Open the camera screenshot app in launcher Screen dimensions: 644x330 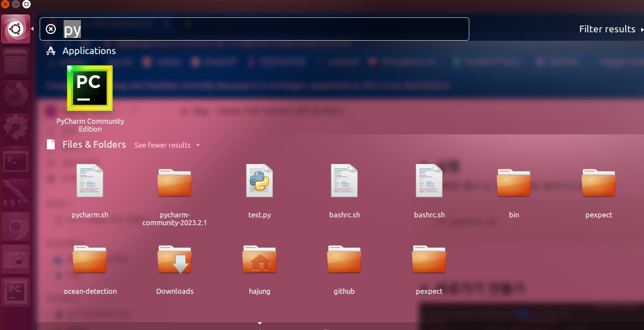coord(16,259)
